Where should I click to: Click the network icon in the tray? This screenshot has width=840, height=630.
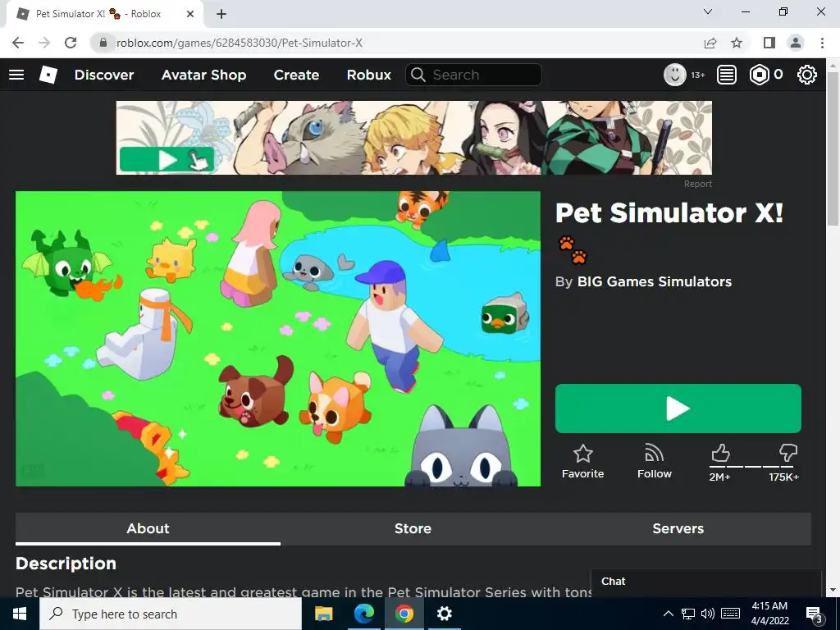[x=688, y=614]
